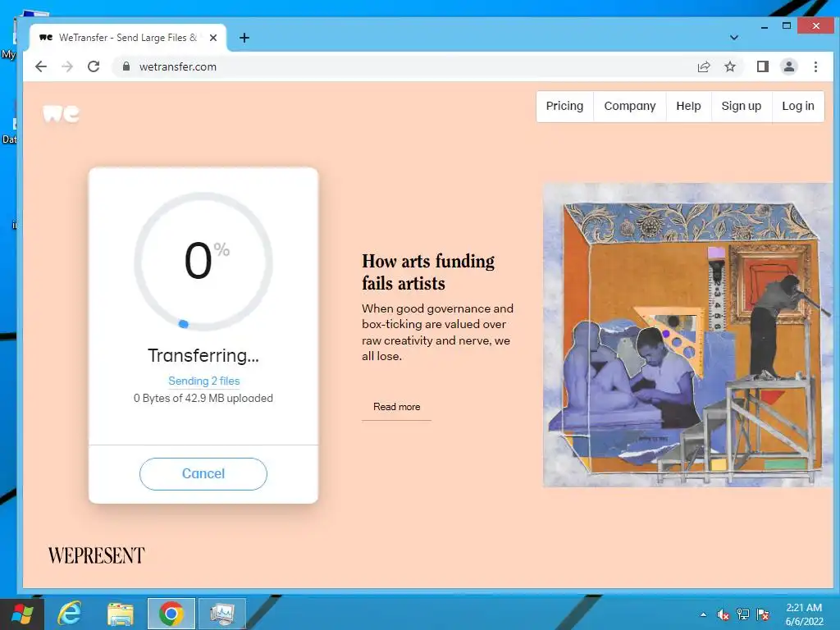This screenshot has height=630, width=840.
Task: Open the Pricing menu item
Action: coord(564,106)
